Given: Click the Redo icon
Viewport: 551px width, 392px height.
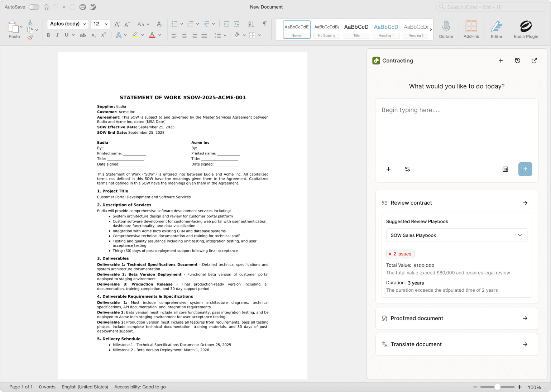Looking at the screenshot, I should [x=72, y=7].
